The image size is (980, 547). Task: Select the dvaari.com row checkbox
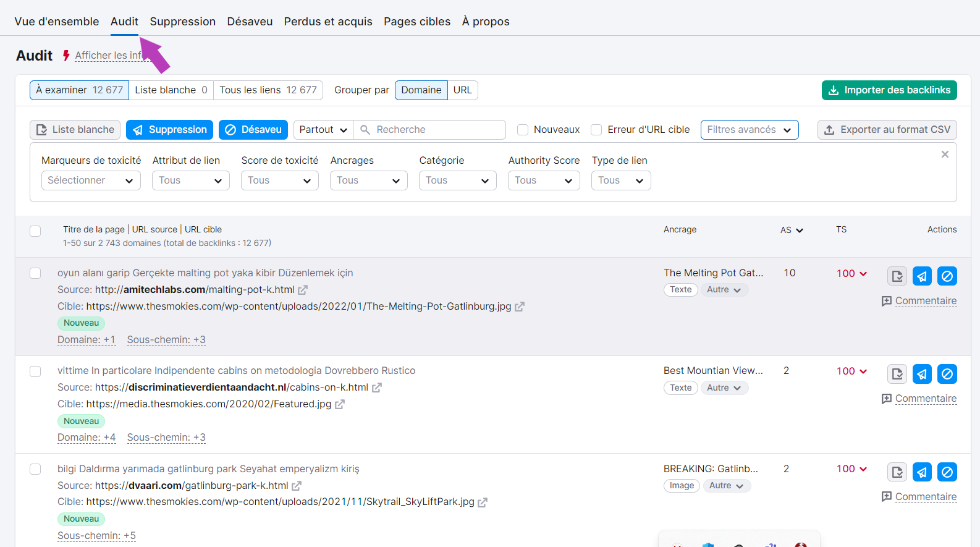coord(35,469)
